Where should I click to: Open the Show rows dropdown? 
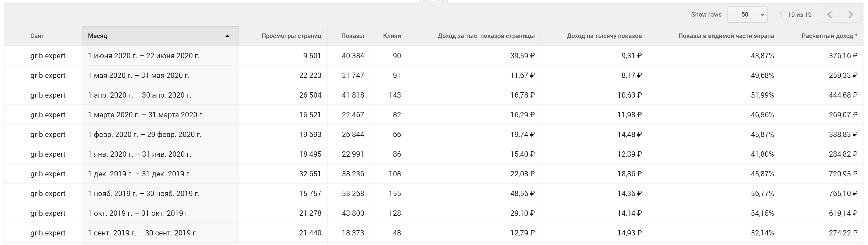point(747,15)
